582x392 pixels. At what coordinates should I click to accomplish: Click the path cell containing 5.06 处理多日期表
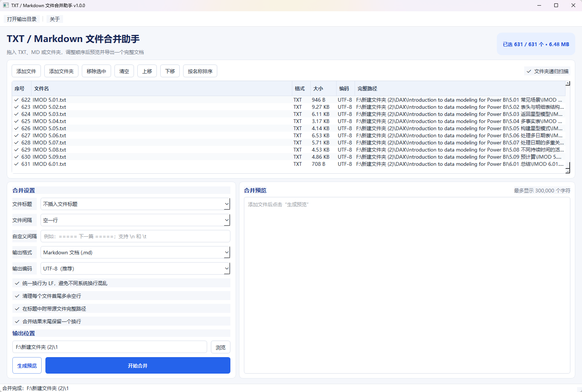tap(459, 135)
